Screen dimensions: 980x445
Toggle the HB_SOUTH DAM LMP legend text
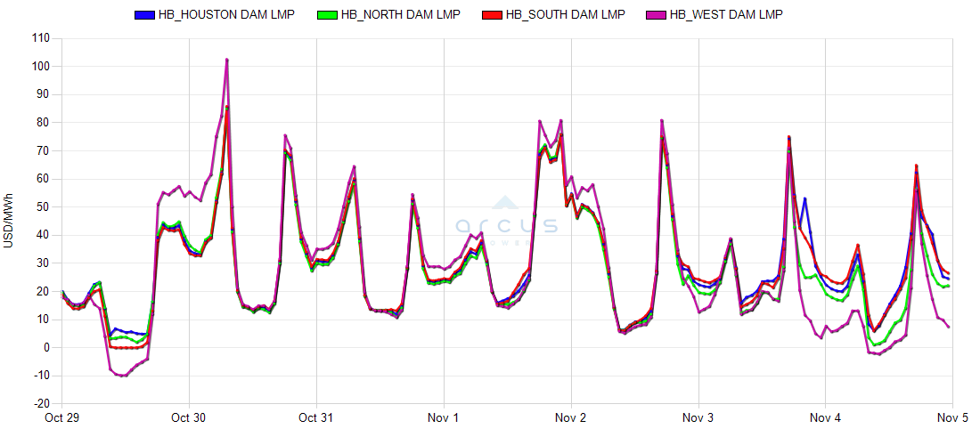pyautogui.click(x=565, y=15)
